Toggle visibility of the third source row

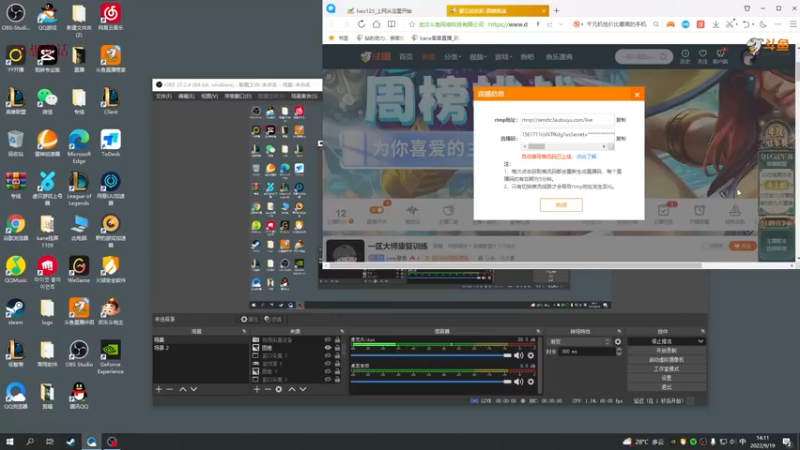pos(328,356)
